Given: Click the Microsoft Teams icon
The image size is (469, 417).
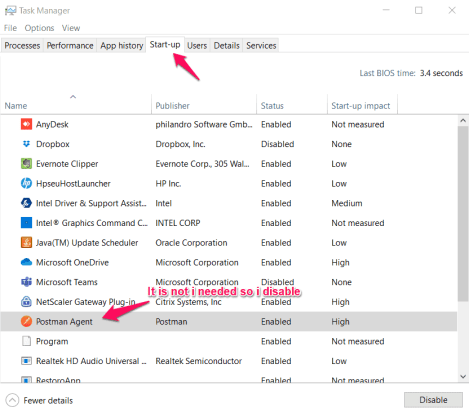Looking at the screenshot, I should click(26, 282).
